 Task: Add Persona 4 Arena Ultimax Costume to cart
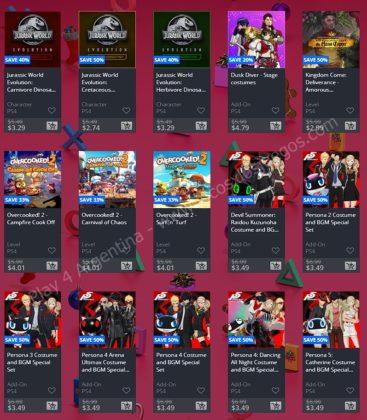point(126,406)
